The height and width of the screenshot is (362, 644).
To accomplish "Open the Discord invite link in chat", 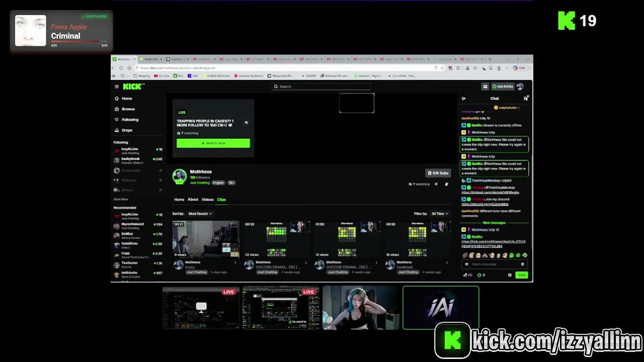I will [x=485, y=204].
